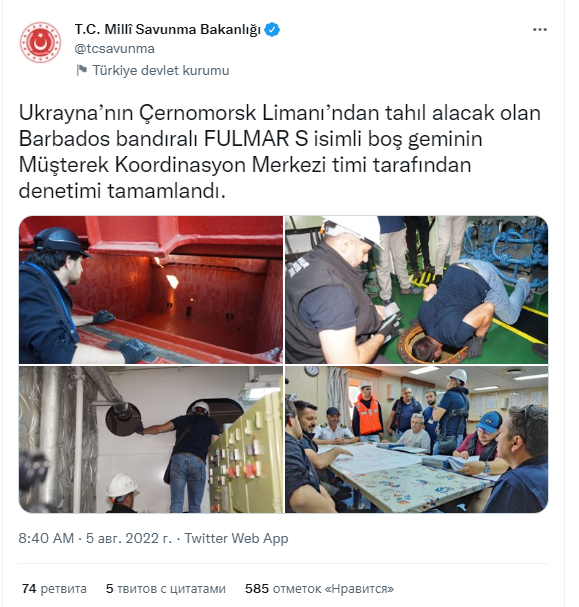View the 585 отметок «Нравится» list
579x607 pixels.
320,589
